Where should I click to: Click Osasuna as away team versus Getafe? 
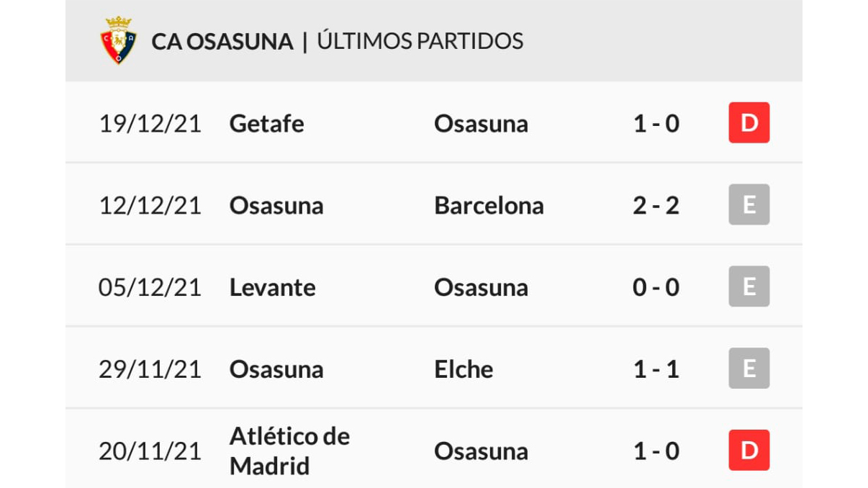pos(481,124)
